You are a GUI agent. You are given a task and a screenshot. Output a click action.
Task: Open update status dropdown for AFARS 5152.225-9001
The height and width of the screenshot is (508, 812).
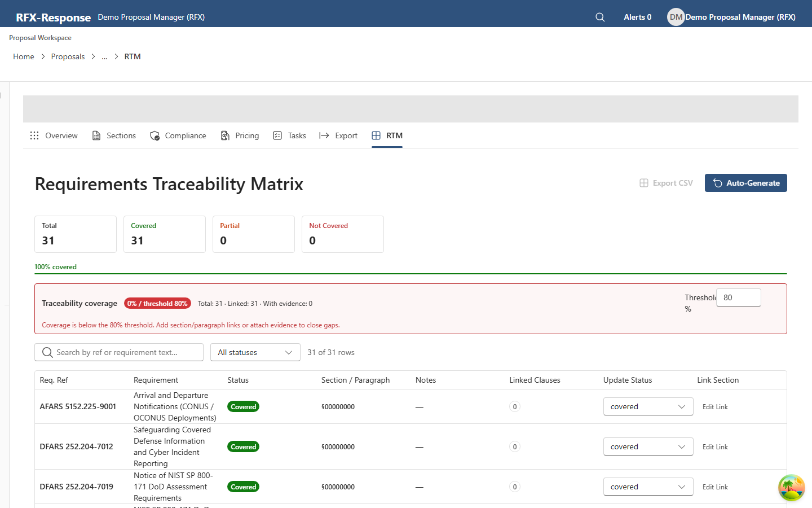pyautogui.click(x=648, y=406)
